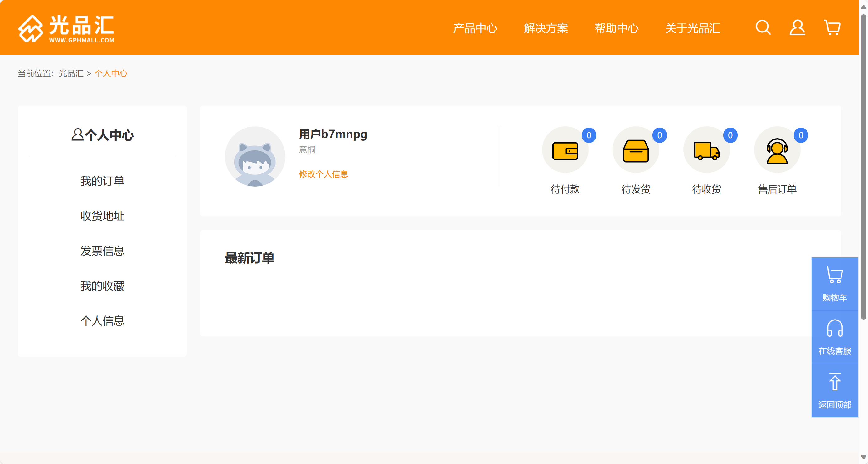Image resolution: width=868 pixels, height=464 pixels.
Task: Select 我的订单 in the sidebar
Action: click(102, 181)
